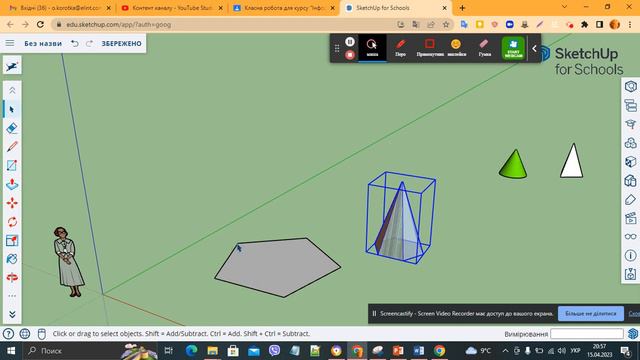Open the Materials cube panel icon
The image size is (640, 360).
(x=631, y=162)
